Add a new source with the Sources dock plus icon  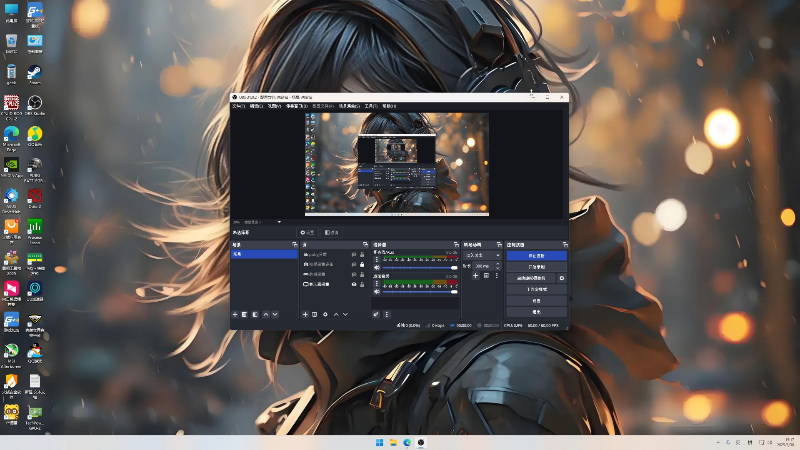coord(305,315)
